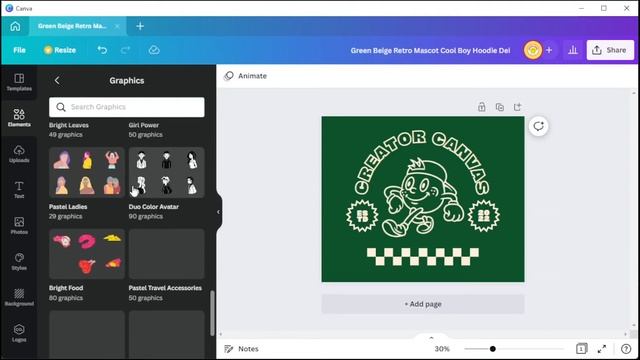Lock the page with the lock icon
Viewport: 640px width, 360px height.
click(482, 107)
